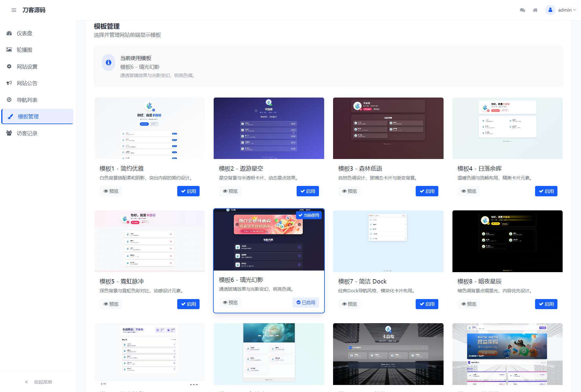Click the 模板2 - 遨游星空 preview image

click(x=268, y=128)
